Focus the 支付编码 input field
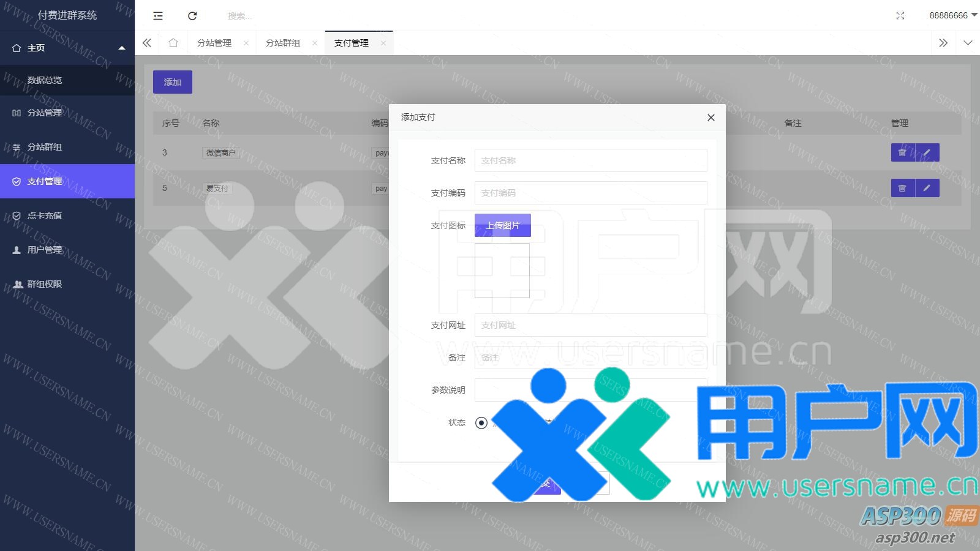Screen dimensions: 980x551 coord(591,193)
